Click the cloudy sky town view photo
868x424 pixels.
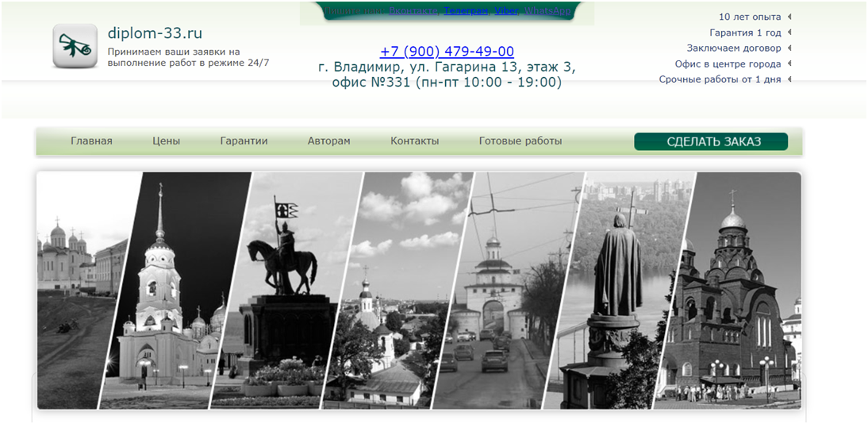click(398, 291)
